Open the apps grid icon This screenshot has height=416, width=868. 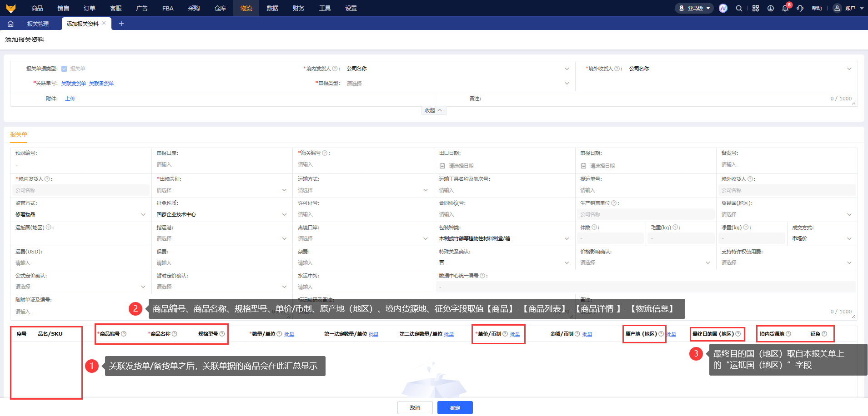[756, 8]
